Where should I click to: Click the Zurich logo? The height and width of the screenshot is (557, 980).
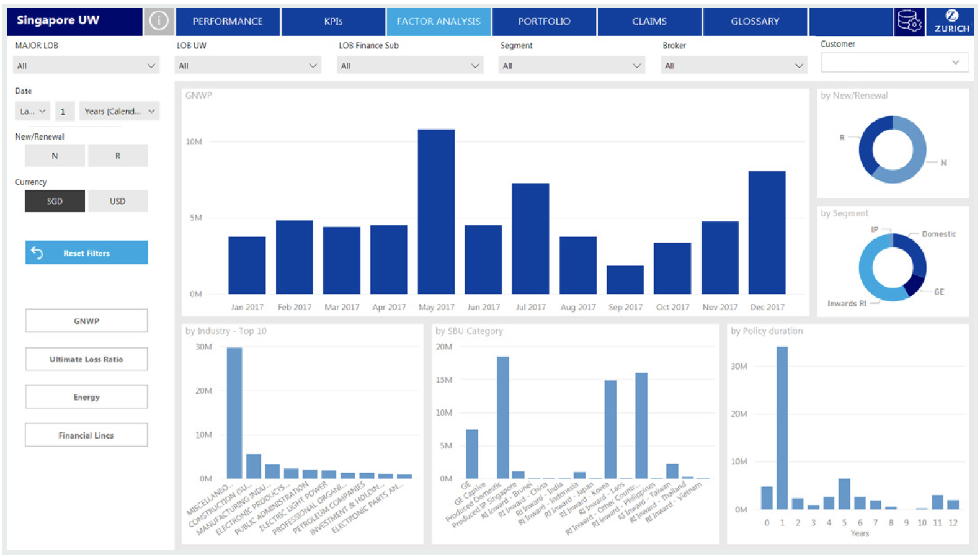[951, 21]
